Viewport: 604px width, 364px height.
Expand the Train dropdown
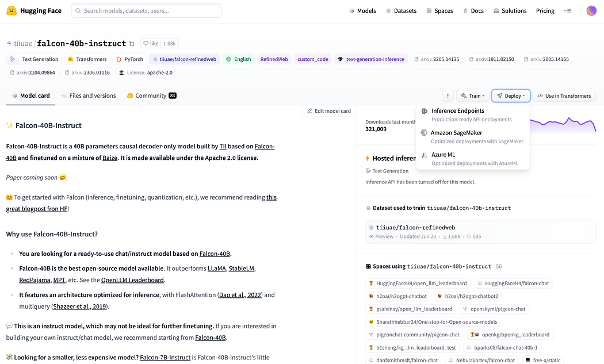coord(473,96)
